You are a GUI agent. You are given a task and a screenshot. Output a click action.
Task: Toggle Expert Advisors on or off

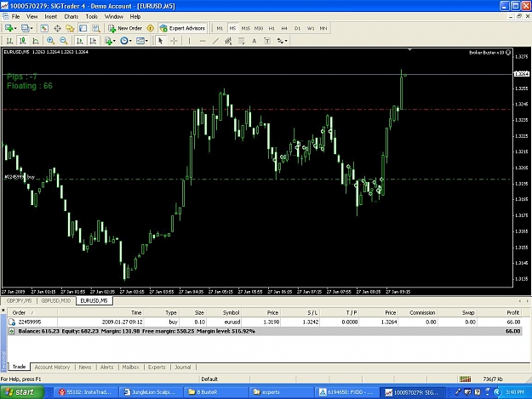click(x=182, y=28)
